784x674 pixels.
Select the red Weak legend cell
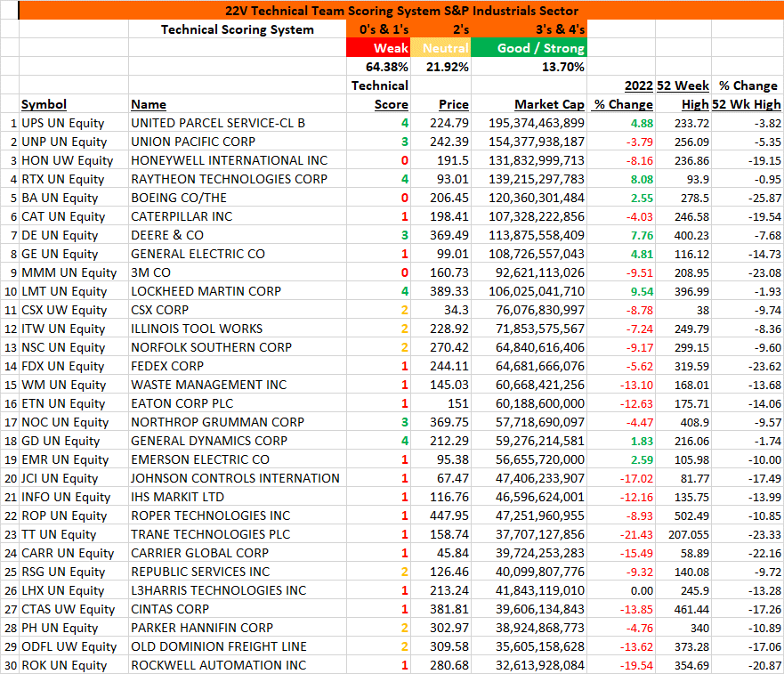(x=378, y=48)
